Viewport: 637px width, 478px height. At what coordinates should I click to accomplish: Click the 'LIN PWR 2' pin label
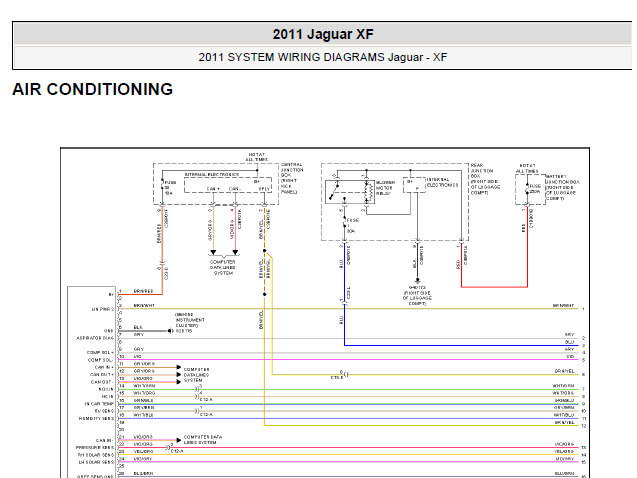click(x=102, y=309)
